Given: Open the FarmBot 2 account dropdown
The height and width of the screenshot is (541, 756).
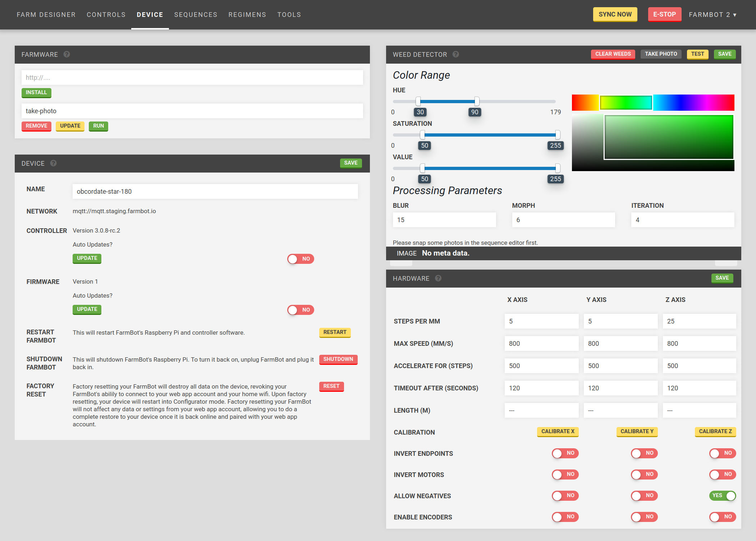Looking at the screenshot, I should point(713,15).
